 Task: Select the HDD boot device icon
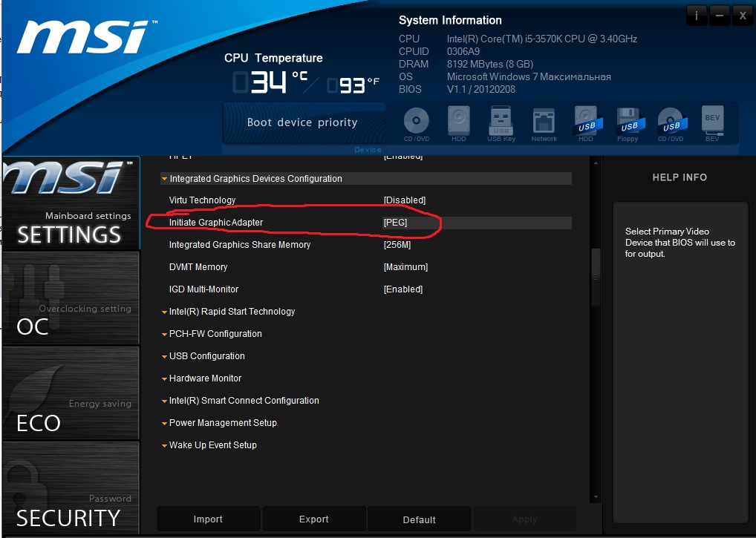pos(458,124)
